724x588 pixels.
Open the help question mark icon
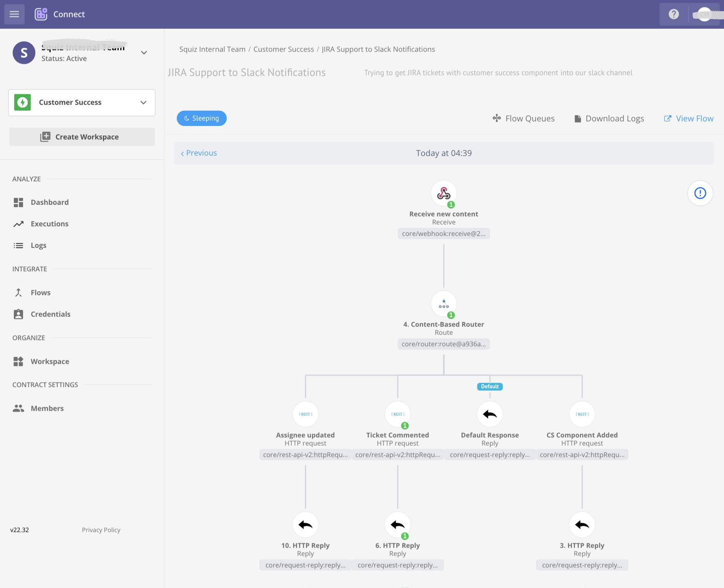point(673,14)
